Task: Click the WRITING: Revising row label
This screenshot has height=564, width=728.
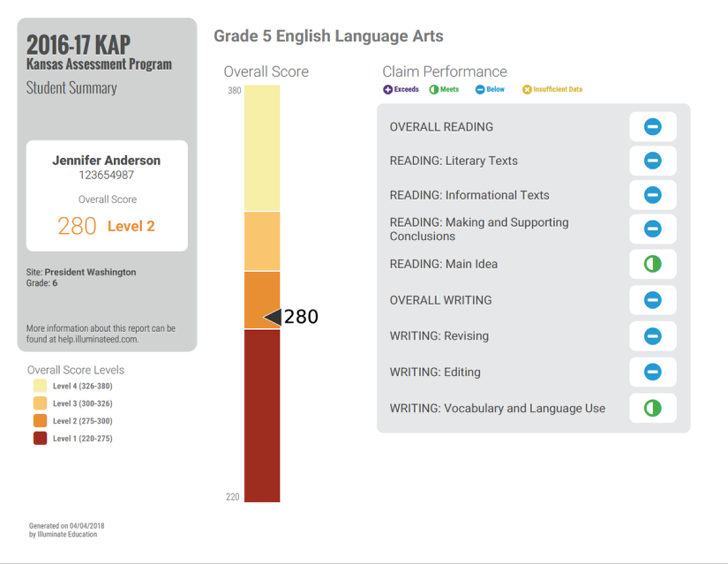Action: [439, 336]
